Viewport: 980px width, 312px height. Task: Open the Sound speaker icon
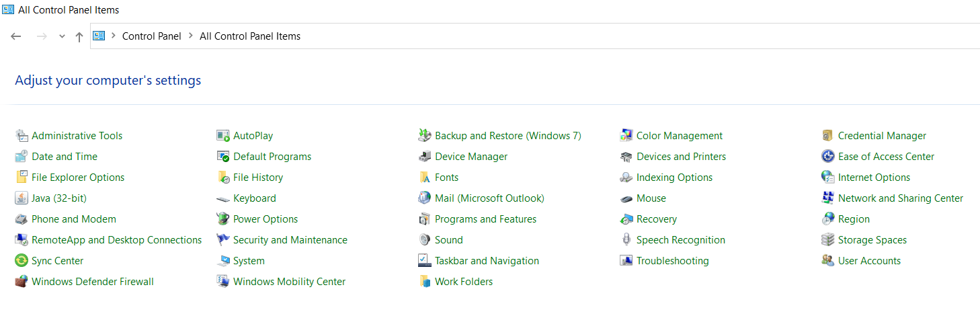coord(424,240)
